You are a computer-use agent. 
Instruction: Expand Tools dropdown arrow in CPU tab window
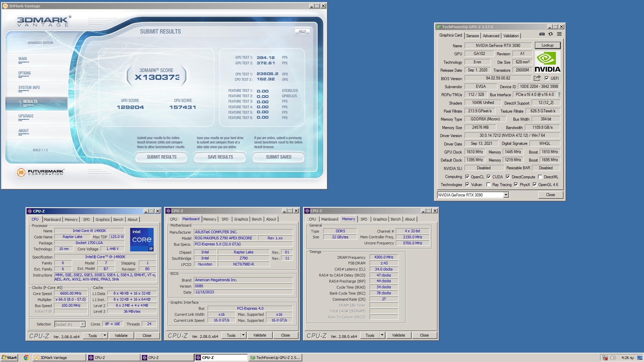coord(105,336)
